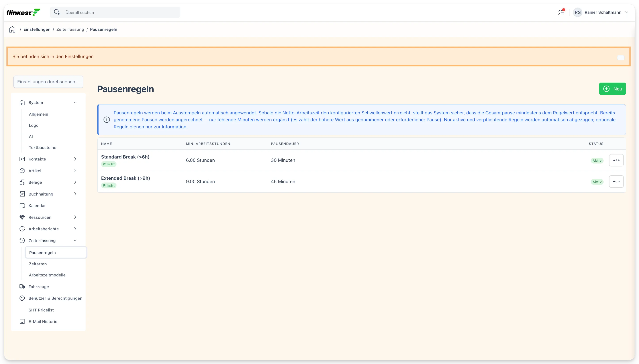639x364 pixels.
Task: Open actions menu for Standard Break rule
Action: [x=616, y=160]
